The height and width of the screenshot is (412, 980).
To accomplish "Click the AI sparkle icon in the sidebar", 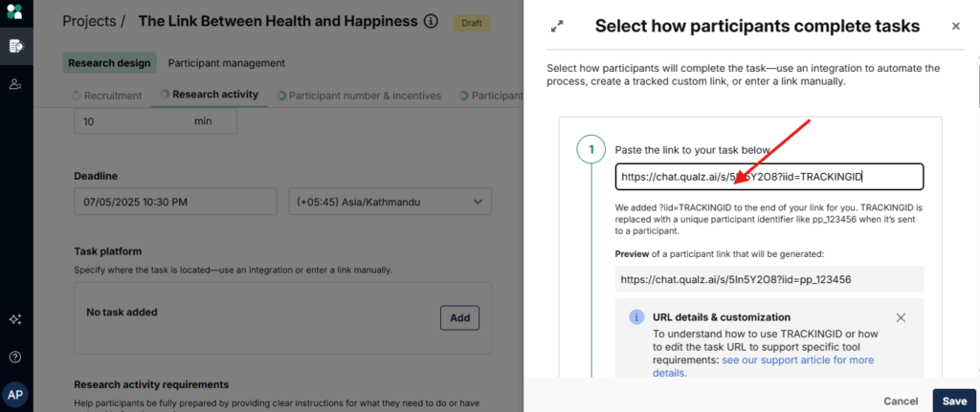I will [15, 319].
